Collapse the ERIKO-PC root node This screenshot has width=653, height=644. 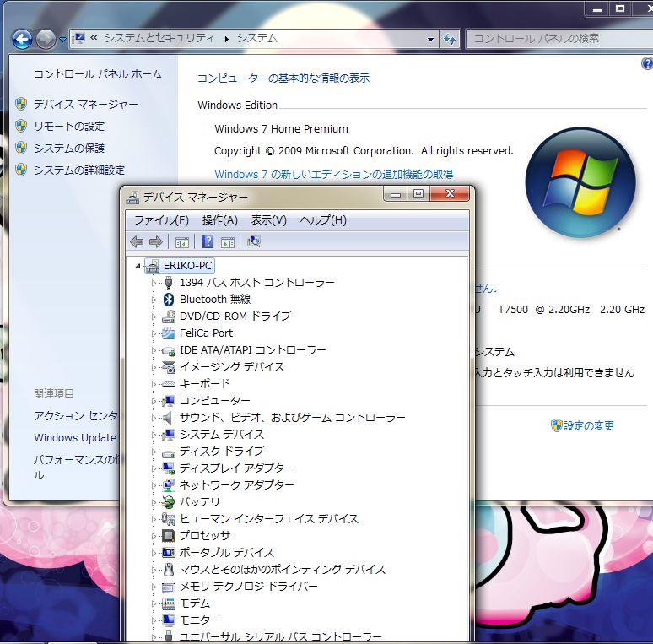(x=138, y=266)
